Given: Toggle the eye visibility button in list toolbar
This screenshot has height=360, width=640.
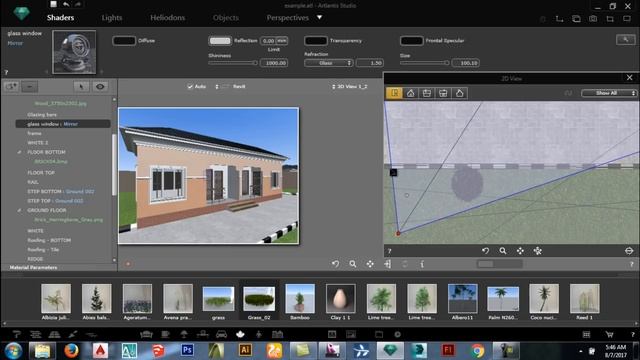Looking at the screenshot, I should [x=100, y=87].
